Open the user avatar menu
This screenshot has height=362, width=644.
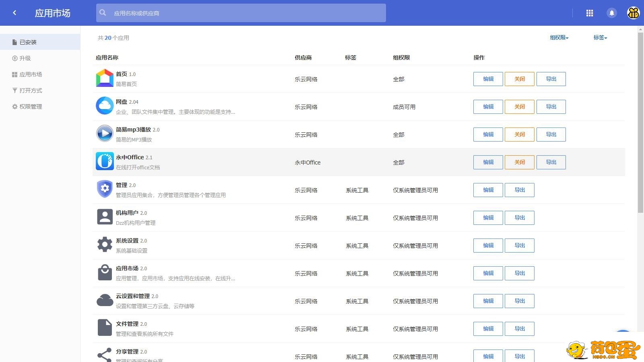pyautogui.click(x=634, y=13)
